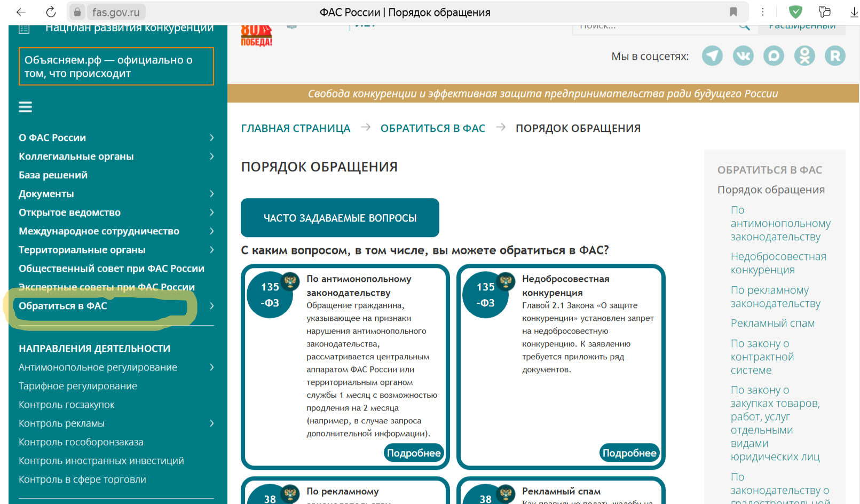Open the FAS Telegram channel icon

click(712, 56)
